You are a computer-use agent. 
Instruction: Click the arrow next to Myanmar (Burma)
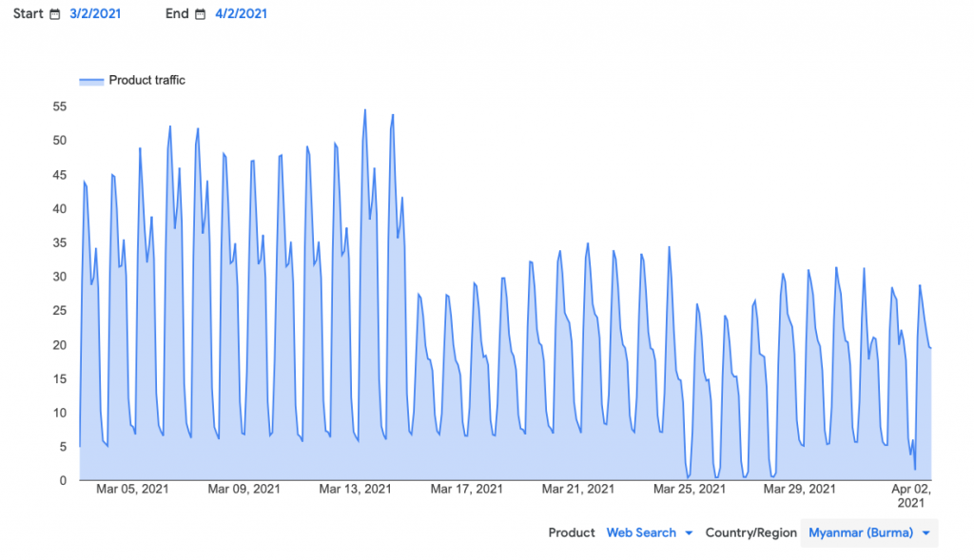(x=925, y=533)
